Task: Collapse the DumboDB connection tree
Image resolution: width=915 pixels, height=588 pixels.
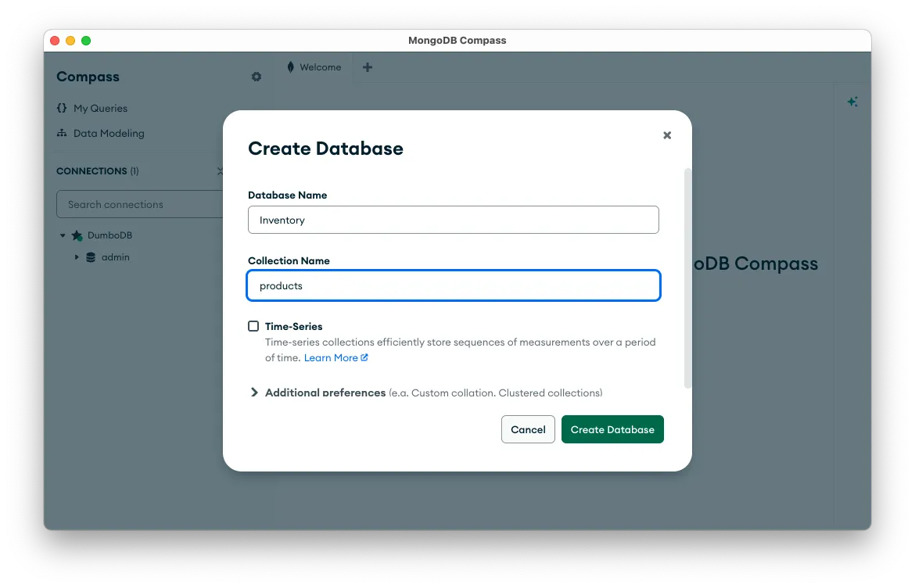Action: coord(63,235)
